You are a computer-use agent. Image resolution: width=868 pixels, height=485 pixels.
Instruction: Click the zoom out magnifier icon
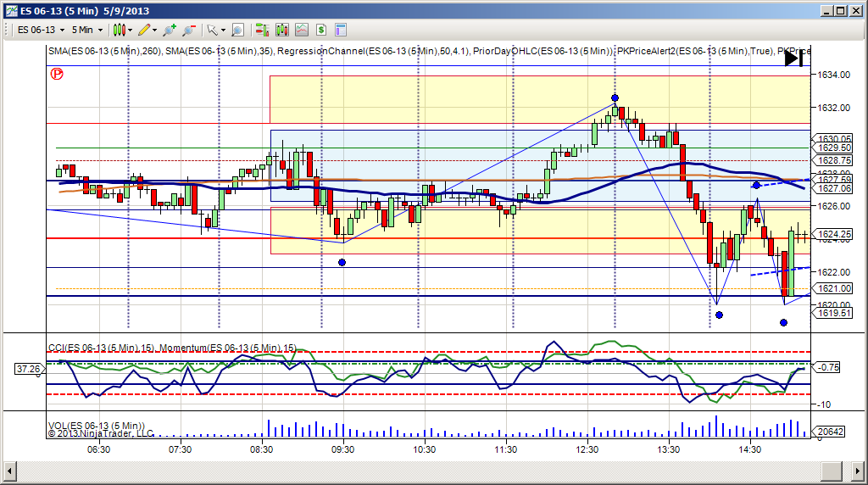[x=189, y=30]
